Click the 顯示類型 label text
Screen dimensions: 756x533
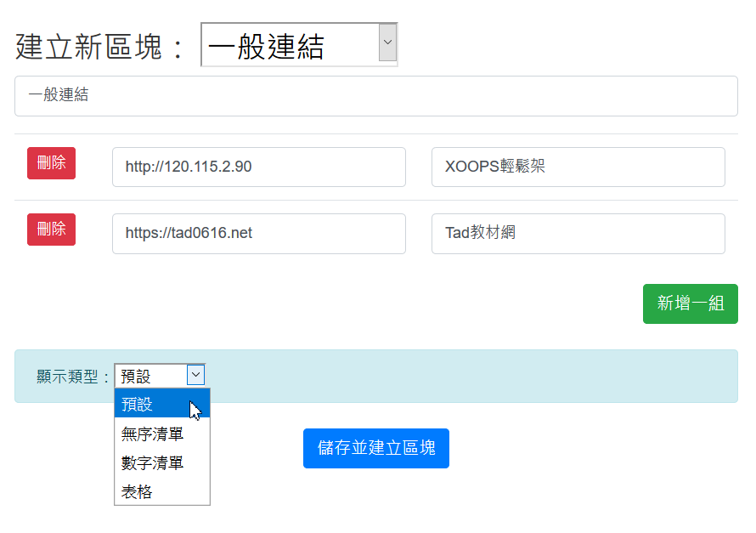tap(73, 377)
